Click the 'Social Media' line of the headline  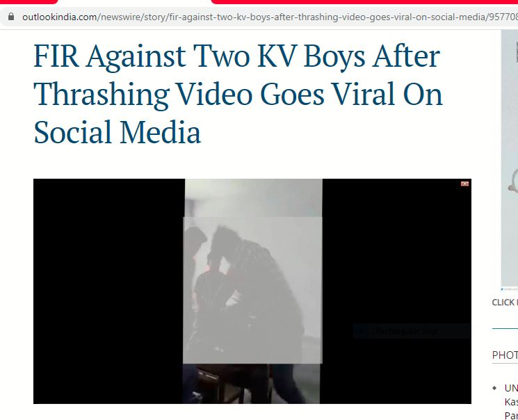coord(118,132)
